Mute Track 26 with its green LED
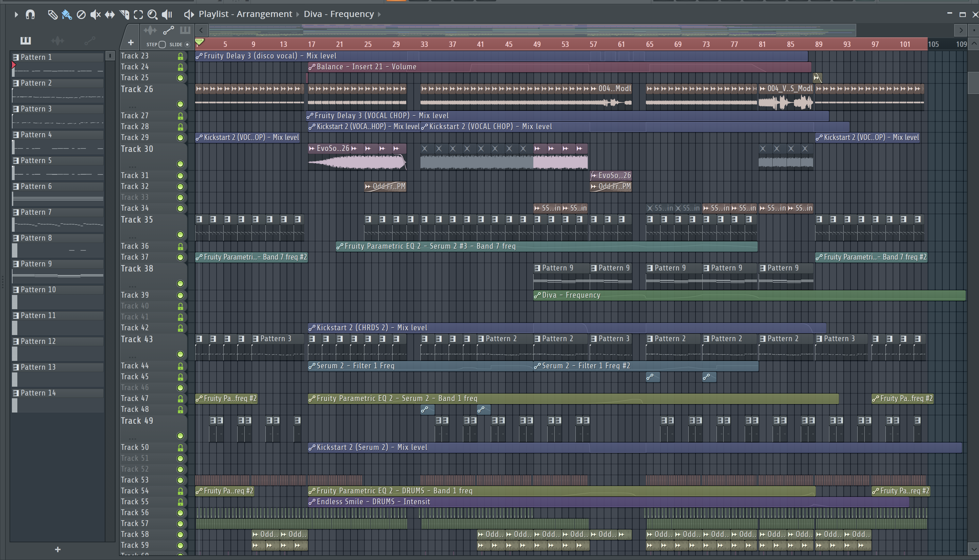The height and width of the screenshot is (560, 979). click(180, 104)
